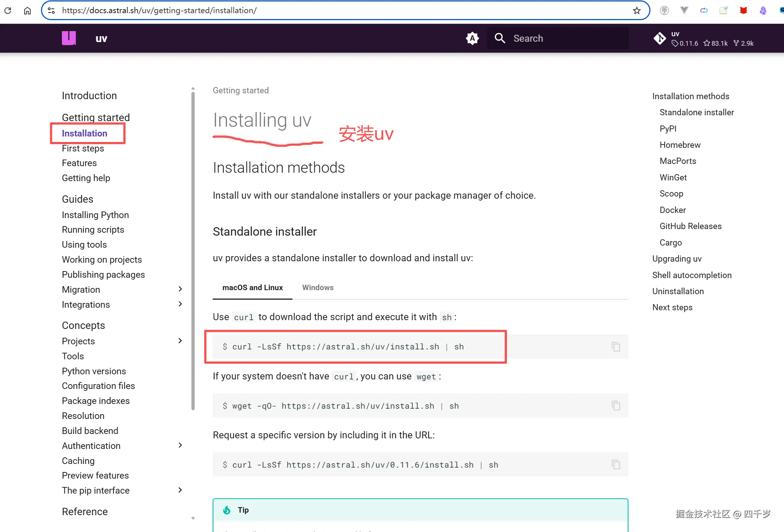The height and width of the screenshot is (532, 784).
Task: Copy the version 0.11.6 curl command
Action: 616,464
